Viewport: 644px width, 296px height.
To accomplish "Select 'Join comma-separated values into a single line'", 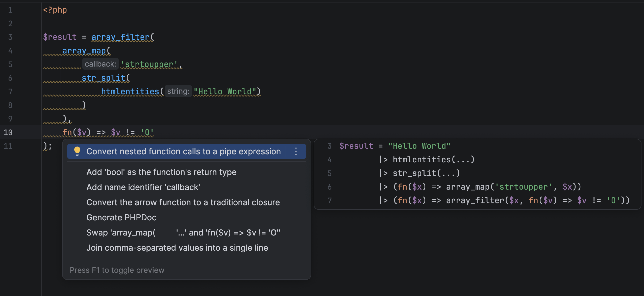I will click(x=177, y=247).
